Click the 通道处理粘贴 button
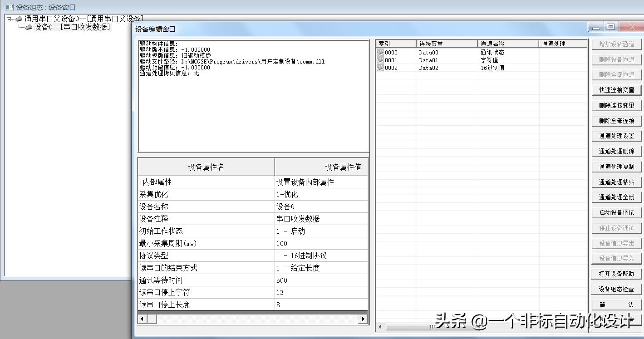Image resolution: width=644 pixels, height=339 pixels. (616, 181)
